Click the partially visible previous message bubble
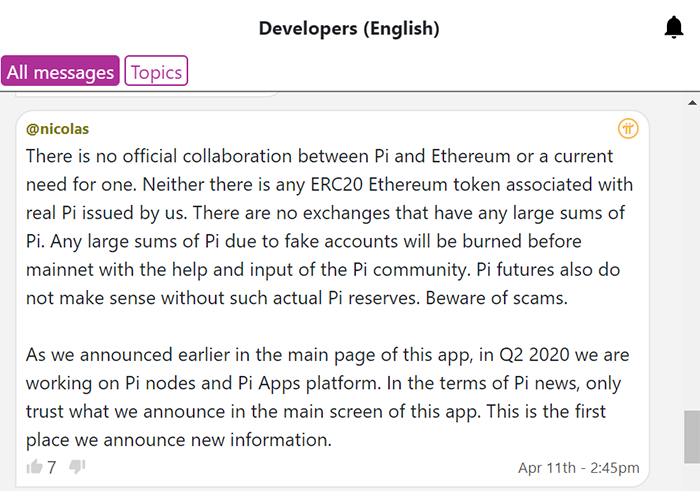 147,95
